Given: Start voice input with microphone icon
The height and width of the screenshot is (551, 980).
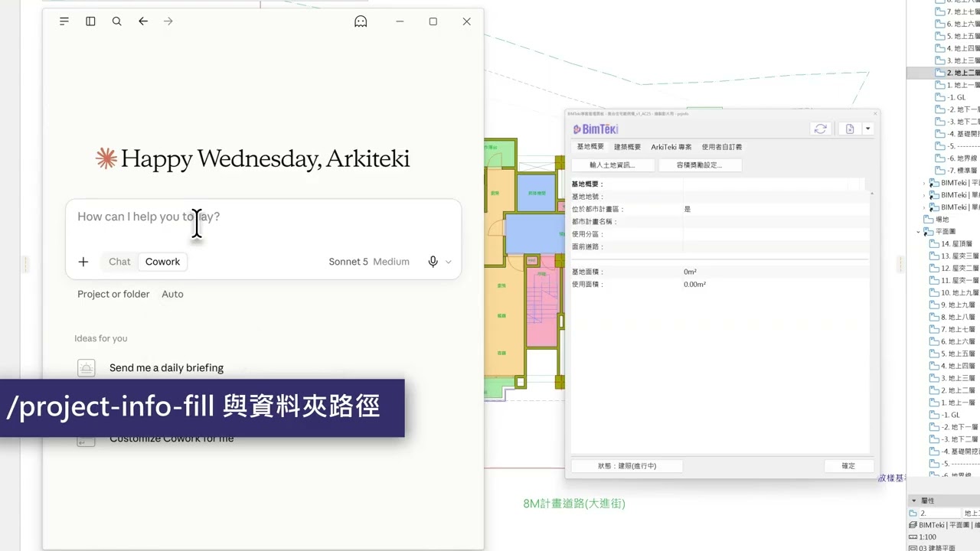Looking at the screenshot, I should click(x=433, y=262).
